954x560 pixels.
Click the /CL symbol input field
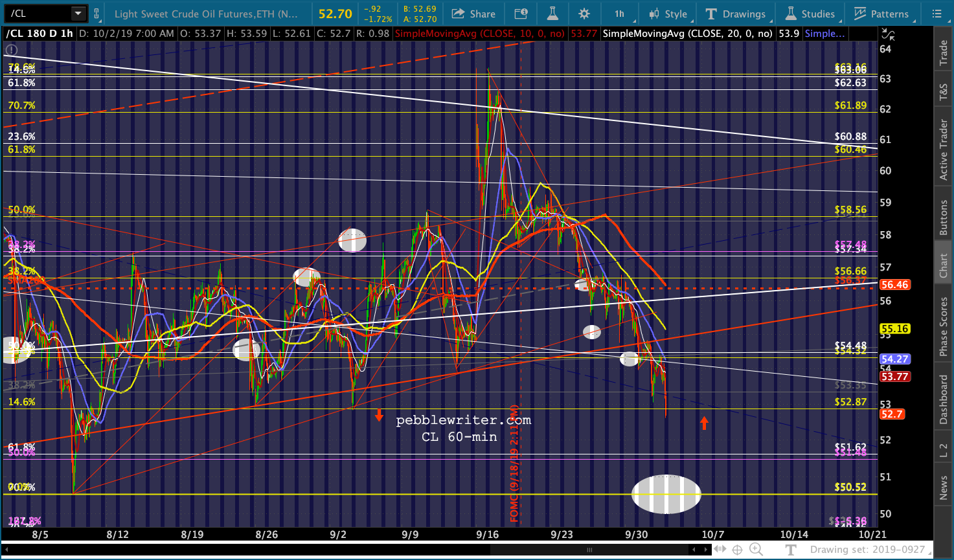pos(38,14)
